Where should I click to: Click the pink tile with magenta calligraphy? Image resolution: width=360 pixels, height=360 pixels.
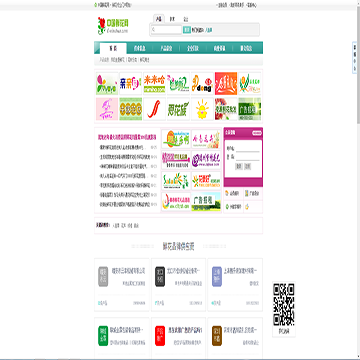point(107,109)
